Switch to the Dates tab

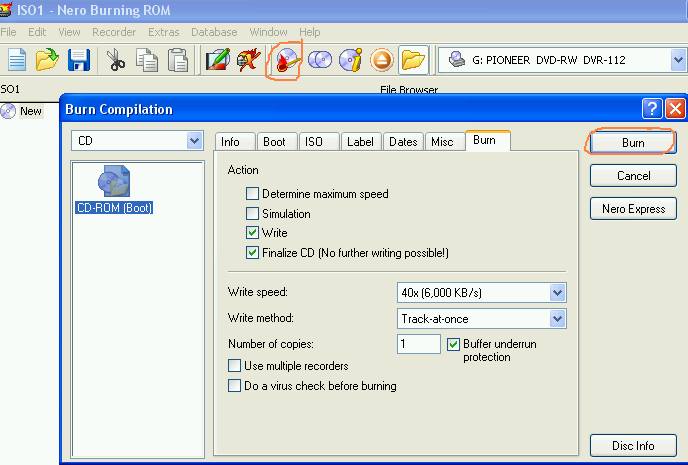coord(403,142)
